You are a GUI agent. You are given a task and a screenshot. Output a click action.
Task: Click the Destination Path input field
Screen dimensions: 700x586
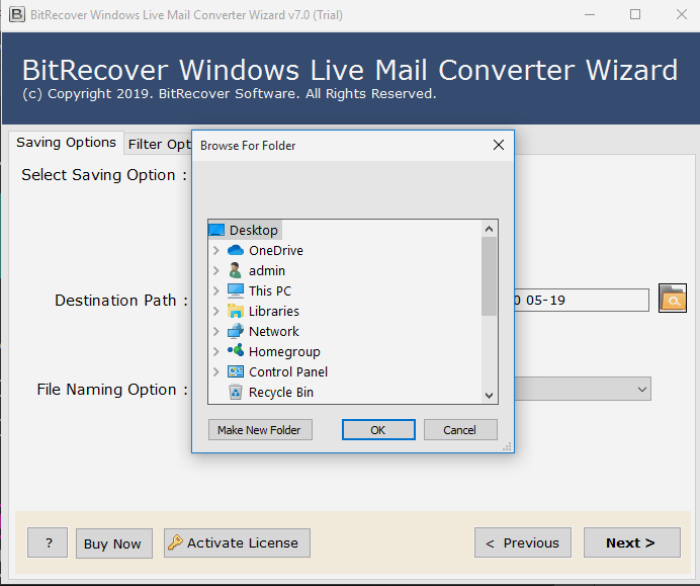click(581, 300)
